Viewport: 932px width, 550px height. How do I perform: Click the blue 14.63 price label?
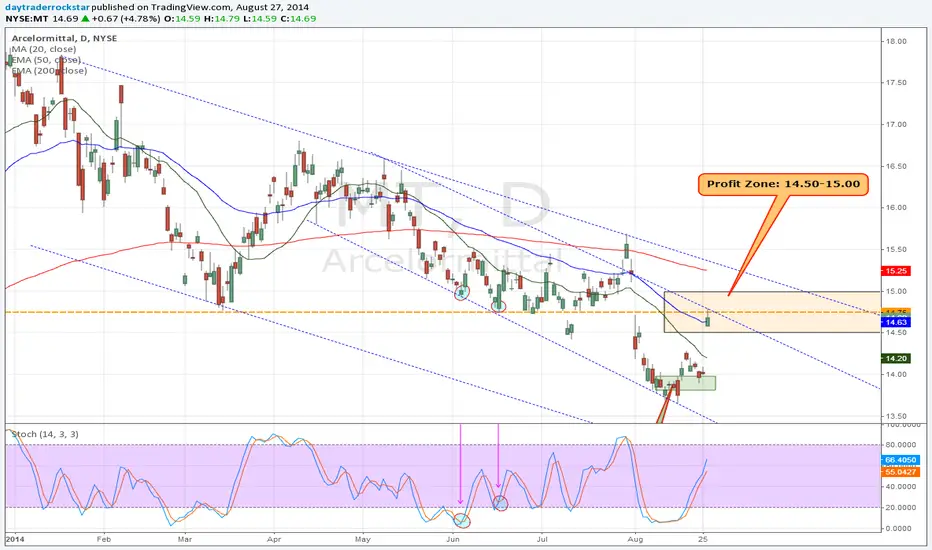(896, 322)
